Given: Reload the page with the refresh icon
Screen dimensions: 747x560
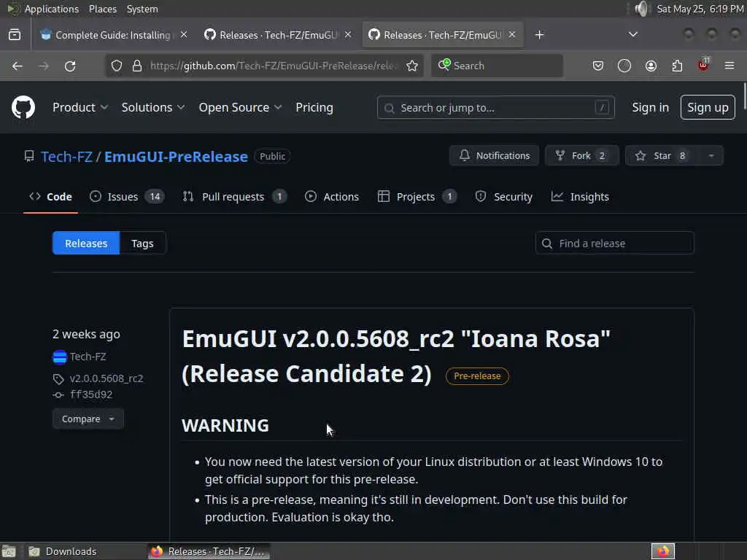Looking at the screenshot, I should tap(70, 66).
